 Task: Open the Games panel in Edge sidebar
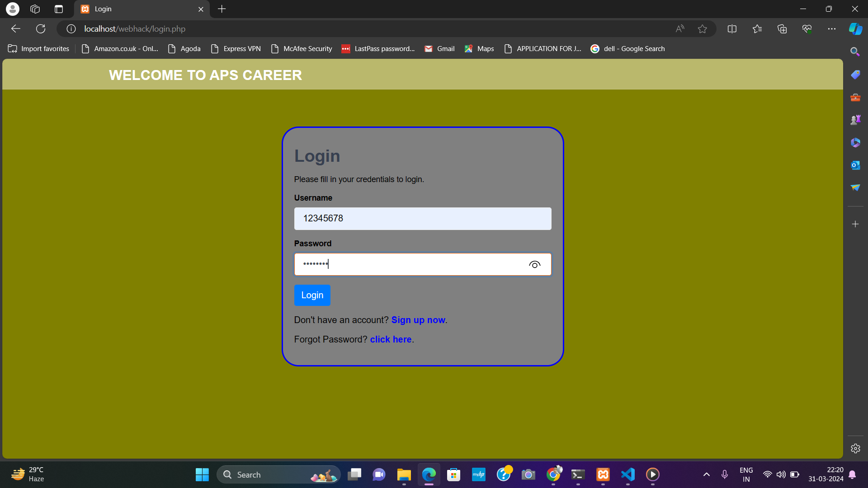pyautogui.click(x=855, y=119)
